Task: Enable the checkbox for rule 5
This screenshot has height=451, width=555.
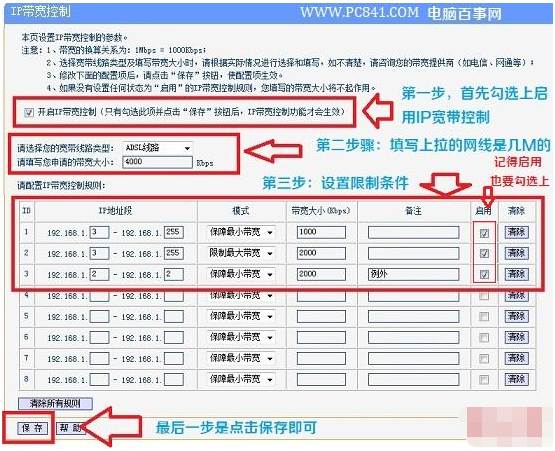Action: (x=484, y=316)
